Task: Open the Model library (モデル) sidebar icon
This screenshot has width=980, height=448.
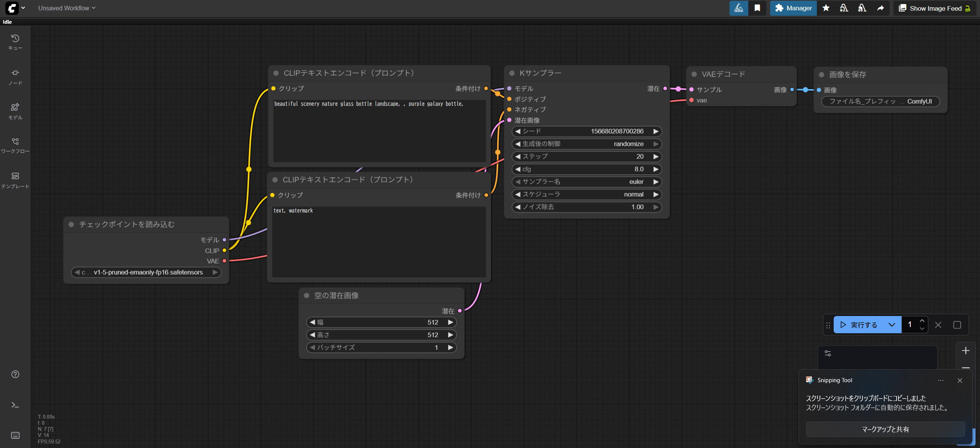Action: click(x=15, y=111)
